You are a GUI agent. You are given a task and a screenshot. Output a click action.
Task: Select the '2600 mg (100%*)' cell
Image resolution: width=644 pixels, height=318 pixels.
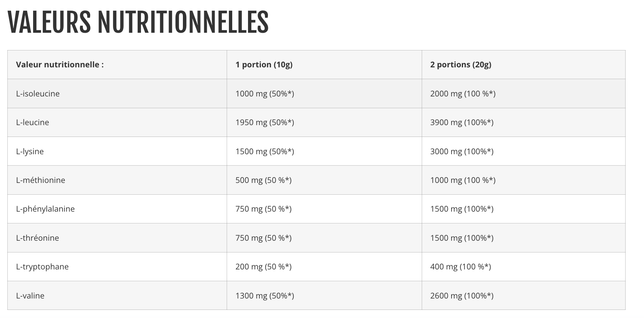click(x=461, y=296)
